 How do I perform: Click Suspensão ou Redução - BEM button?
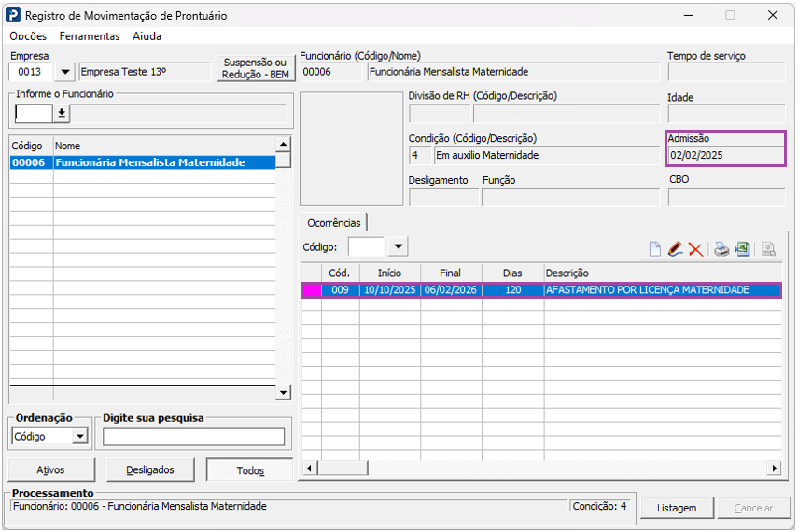256,68
